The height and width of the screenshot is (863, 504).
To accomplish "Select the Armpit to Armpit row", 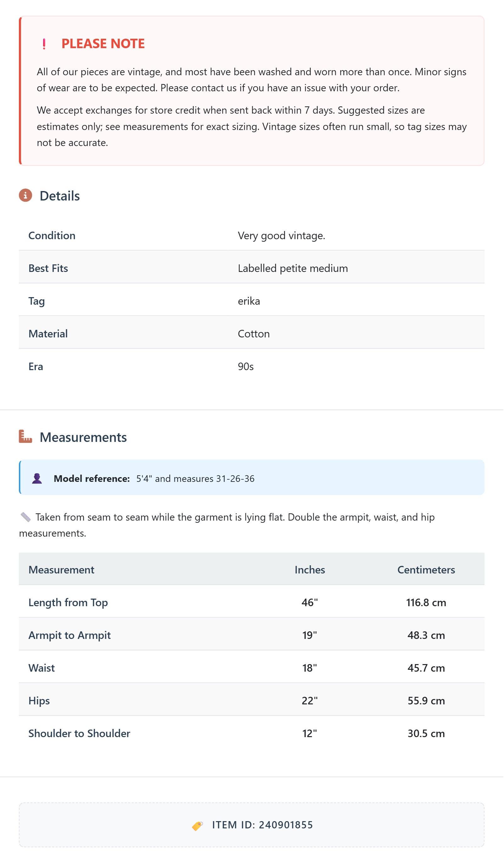I will (252, 635).
